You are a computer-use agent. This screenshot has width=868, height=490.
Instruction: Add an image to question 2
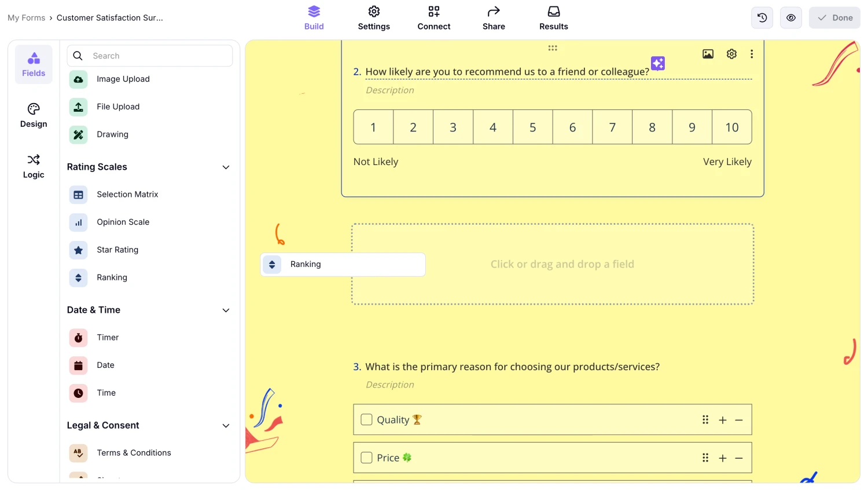(x=708, y=53)
